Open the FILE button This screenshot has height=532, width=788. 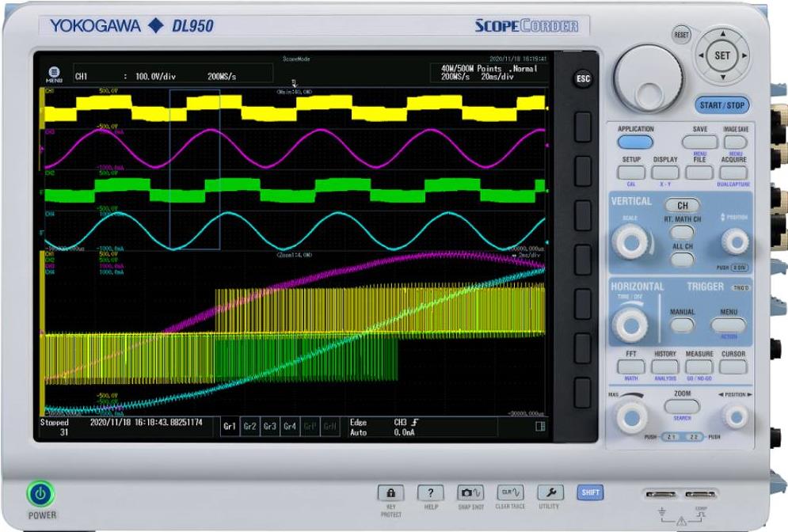point(699,173)
